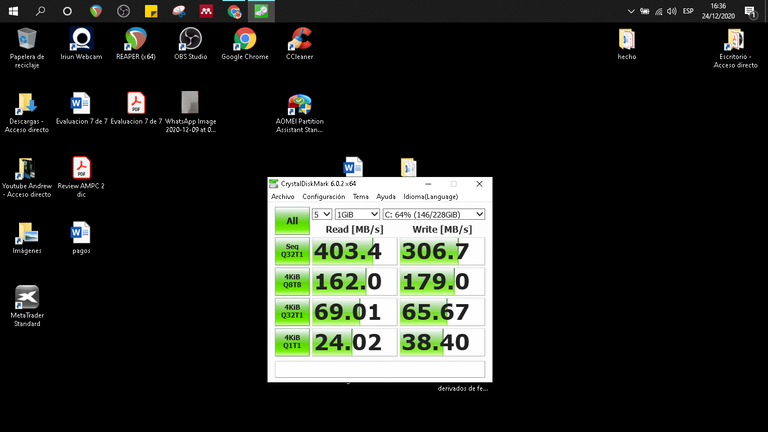Close the CrystalDiskMark window
Viewport: 768px width, 432px height.
480,184
